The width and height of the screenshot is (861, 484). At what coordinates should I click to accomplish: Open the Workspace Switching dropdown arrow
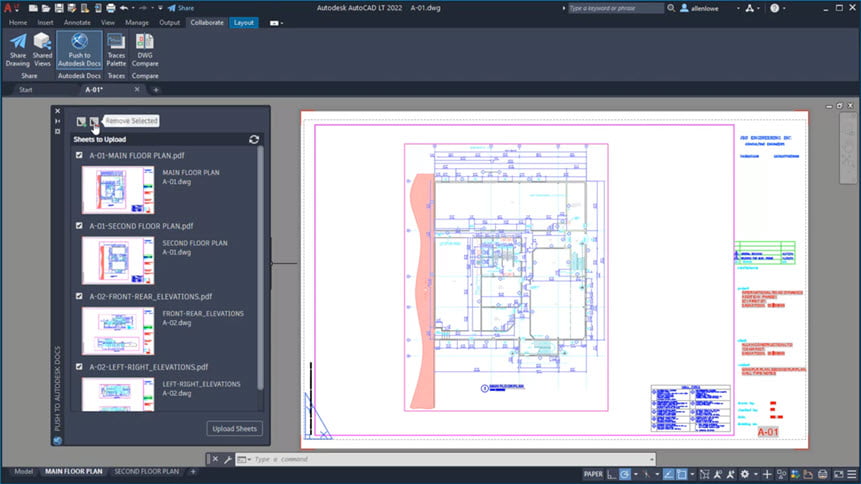point(756,474)
